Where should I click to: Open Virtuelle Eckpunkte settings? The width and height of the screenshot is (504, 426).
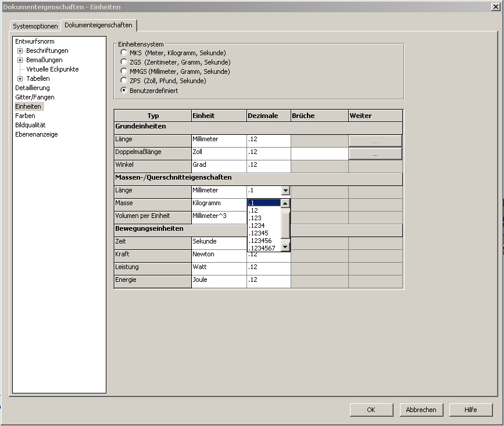point(52,69)
